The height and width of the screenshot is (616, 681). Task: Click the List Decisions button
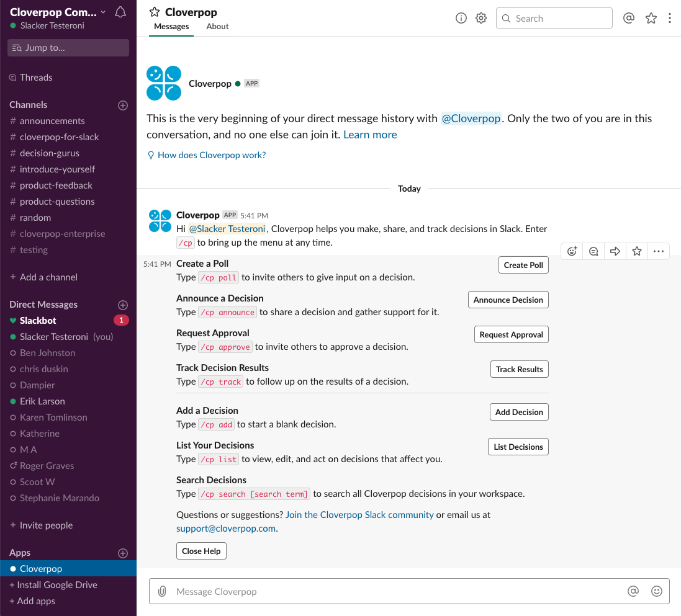pyautogui.click(x=518, y=447)
